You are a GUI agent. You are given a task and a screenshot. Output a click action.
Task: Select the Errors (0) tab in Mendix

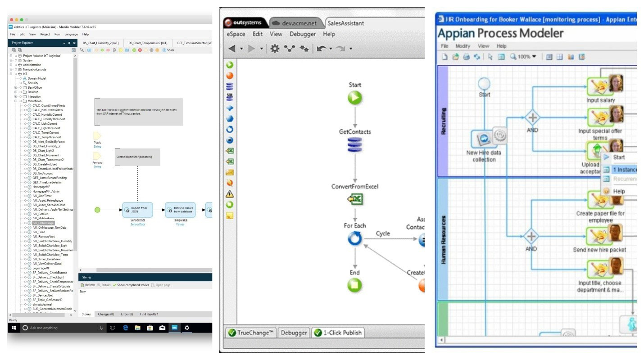127,314
